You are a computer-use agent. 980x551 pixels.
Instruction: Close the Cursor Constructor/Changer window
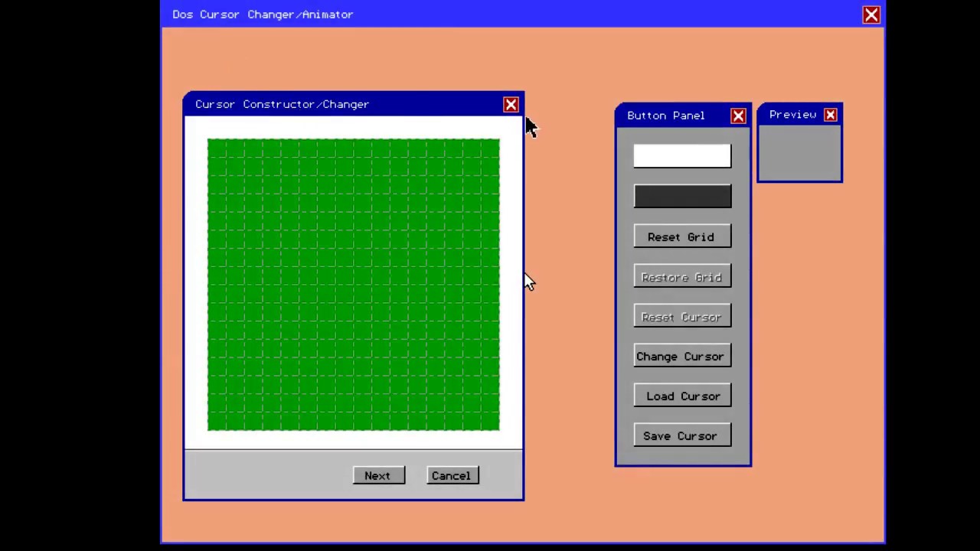pos(511,105)
